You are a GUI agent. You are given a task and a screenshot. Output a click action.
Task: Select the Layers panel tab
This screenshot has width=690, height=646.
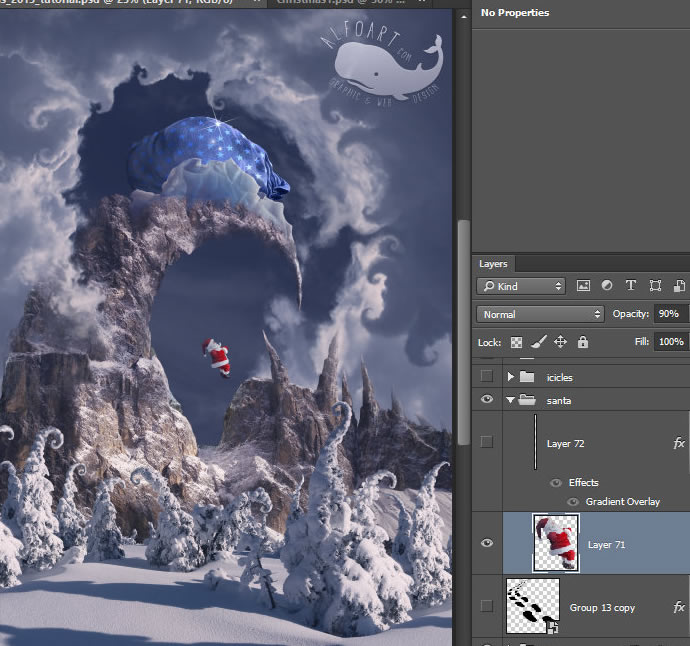pyautogui.click(x=493, y=264)
